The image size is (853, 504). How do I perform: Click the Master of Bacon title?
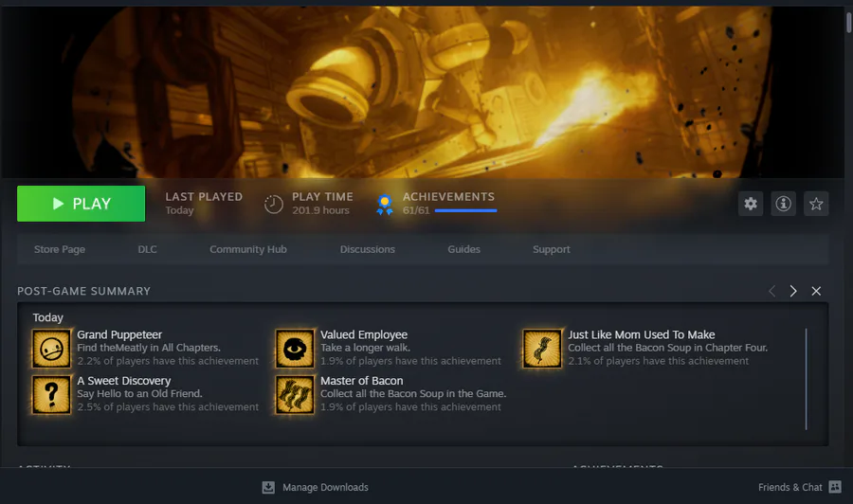(361, 381)
